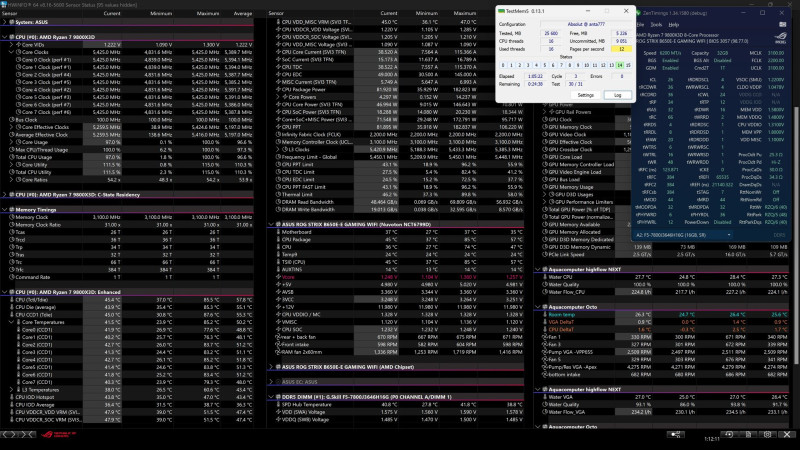Click the green thread 14 status cell in TestMem5
This screenshot has height=450, width=800.
(619, 65)
